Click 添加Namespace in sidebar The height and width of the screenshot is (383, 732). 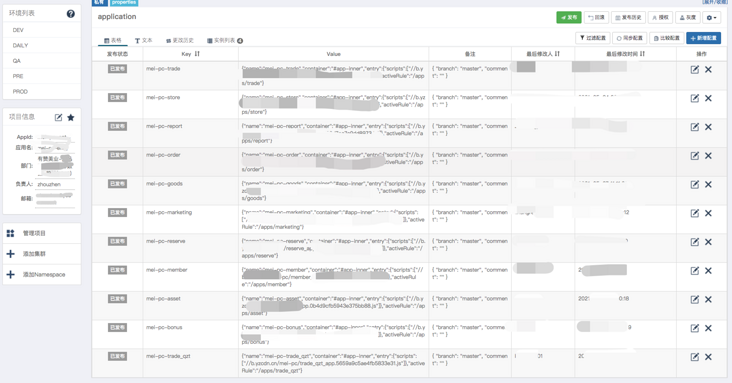coord(42,275)
